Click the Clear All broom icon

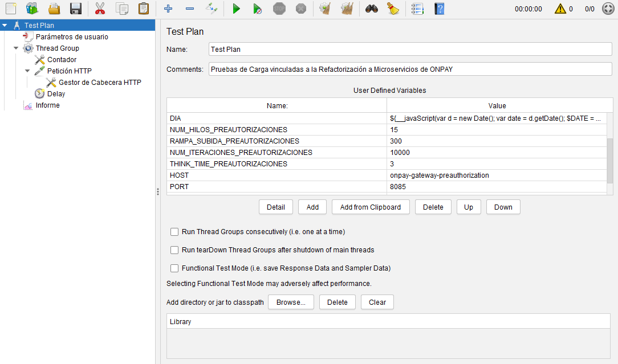pyautogui.click(x=345, y=9)
